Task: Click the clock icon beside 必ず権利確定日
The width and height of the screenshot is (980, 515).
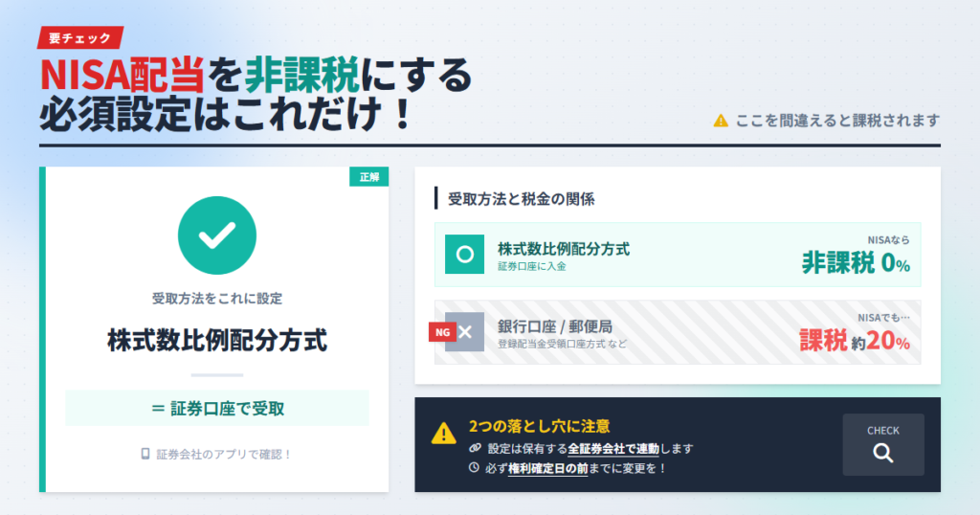Action: [475, 468]
